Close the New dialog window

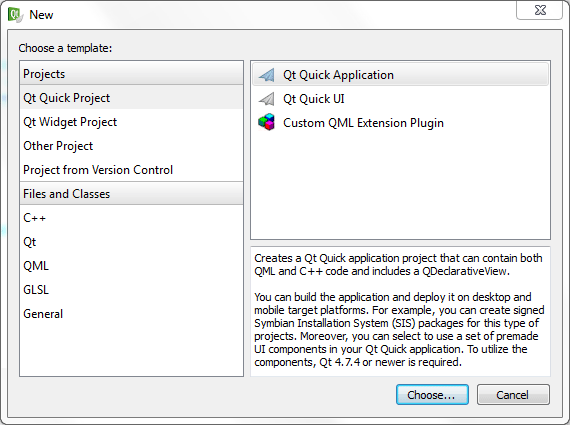pos(540,10)
